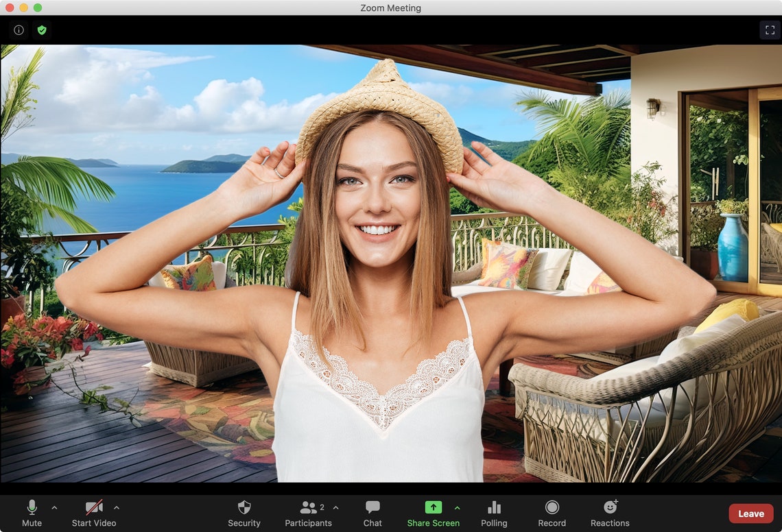Expand the Participants options chevron
This screenshot has width=782, height=532.
tap(335, 508)
